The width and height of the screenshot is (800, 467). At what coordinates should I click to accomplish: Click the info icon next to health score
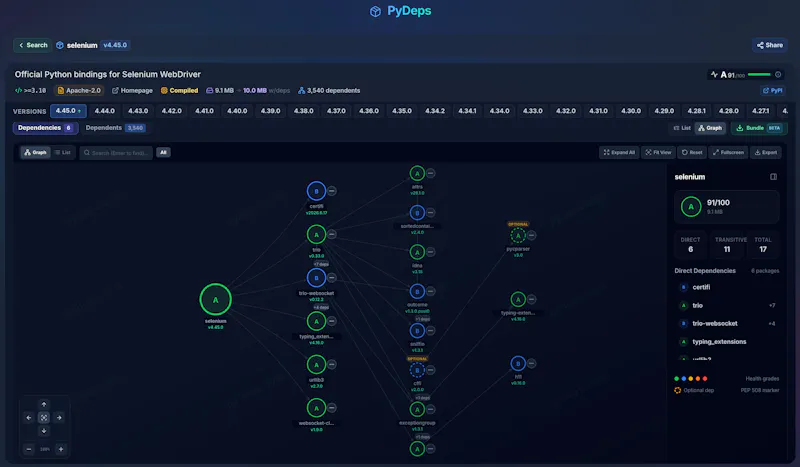click(778, 75)
